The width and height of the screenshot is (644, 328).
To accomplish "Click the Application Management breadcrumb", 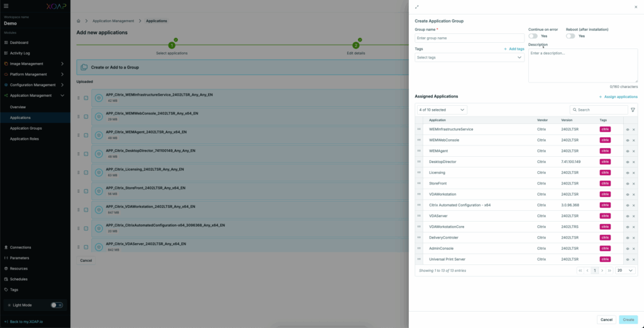I will click(113, 21).
